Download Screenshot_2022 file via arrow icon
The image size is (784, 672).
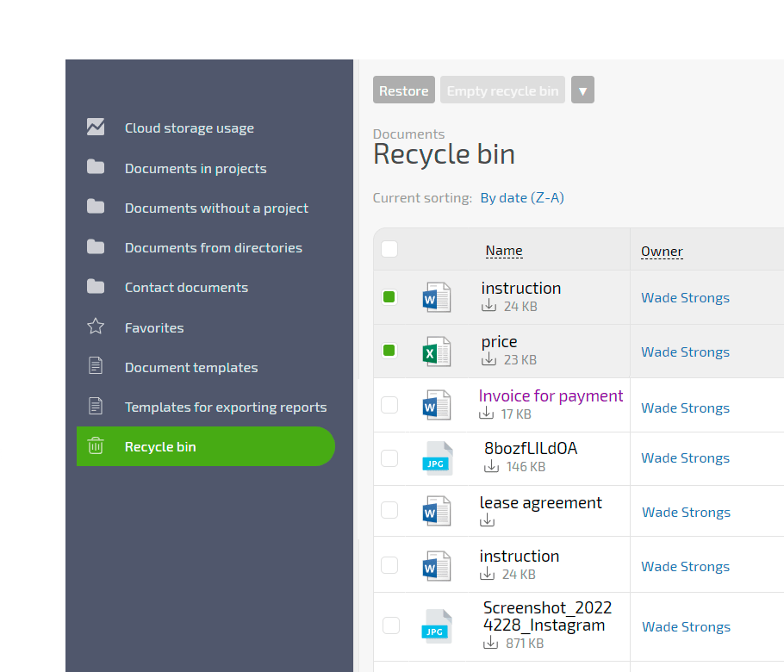point(490,642)
